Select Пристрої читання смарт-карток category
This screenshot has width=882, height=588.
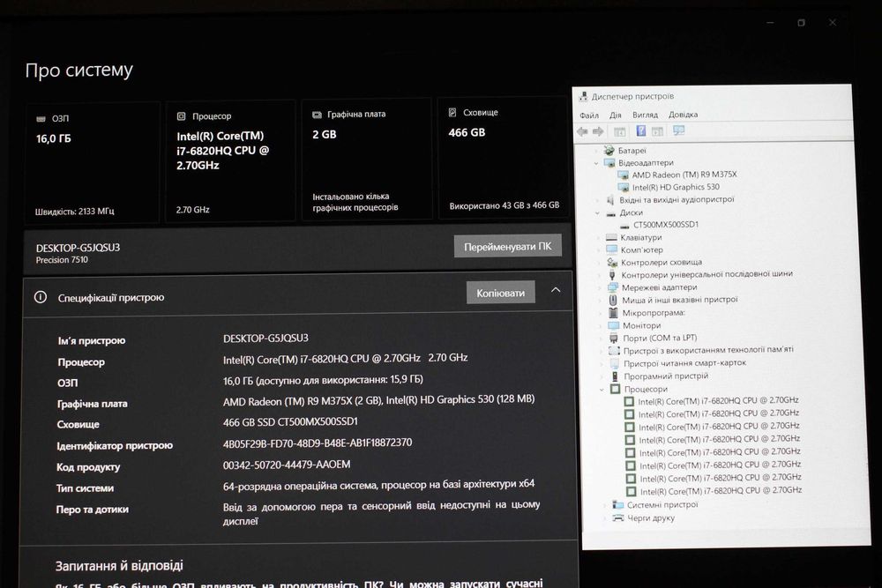click(x=684, y=363)
